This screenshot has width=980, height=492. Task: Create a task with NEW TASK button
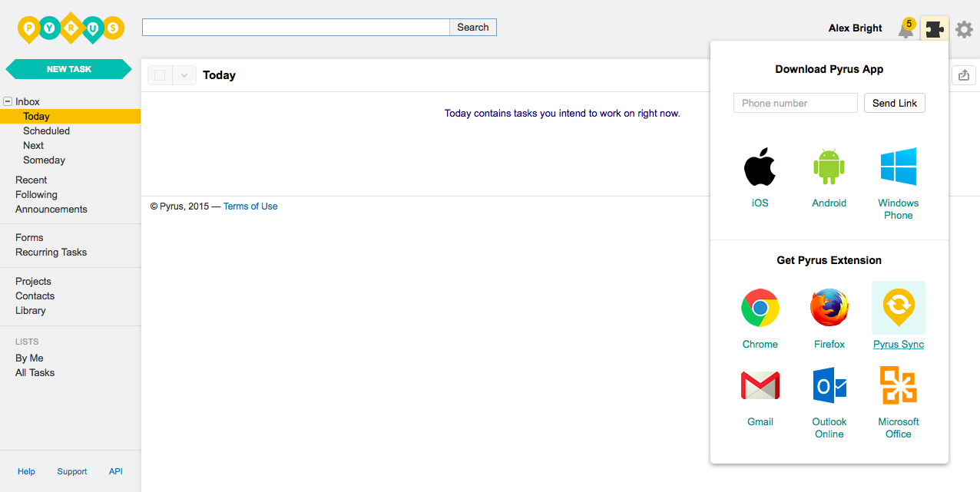point(69,69)
